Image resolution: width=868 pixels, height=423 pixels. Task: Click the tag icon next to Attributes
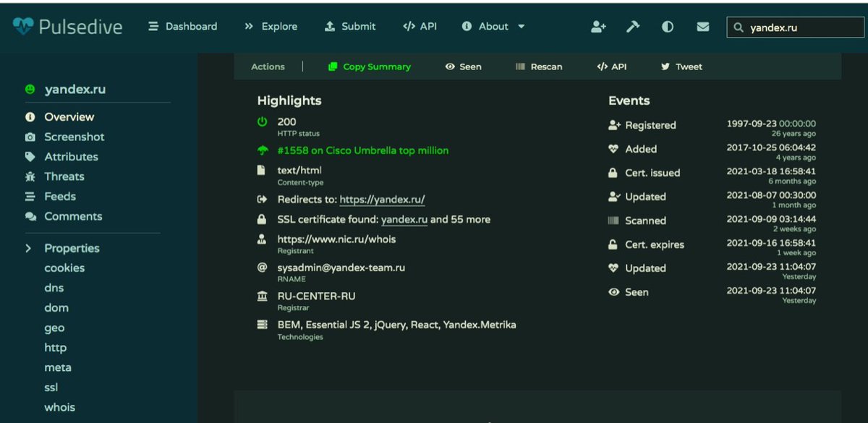pos(30,156)
